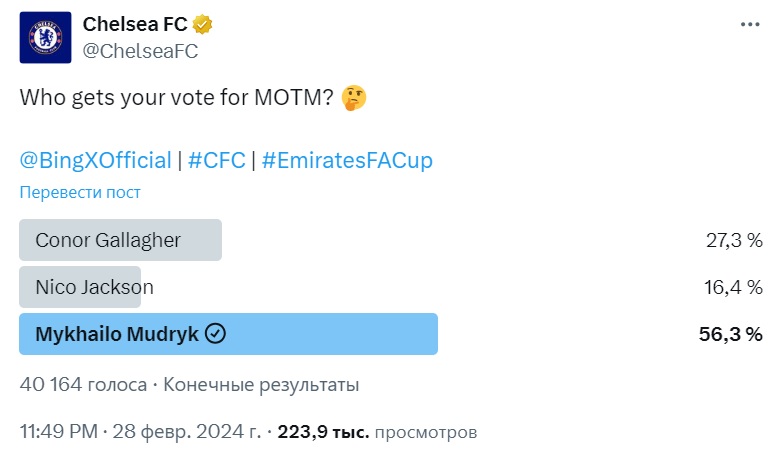This screenshot has height=464, width=784.
Task: Click the checkmark icon beside Mykhailo Mudryk
Action: 216,334
